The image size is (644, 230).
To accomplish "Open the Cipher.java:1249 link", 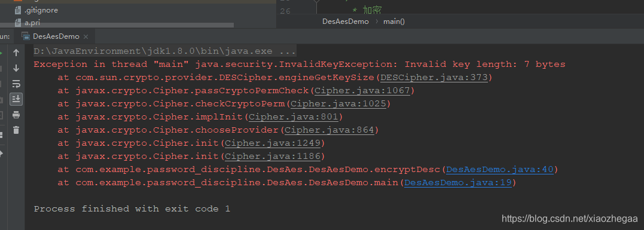I will (x=272, y=143).
